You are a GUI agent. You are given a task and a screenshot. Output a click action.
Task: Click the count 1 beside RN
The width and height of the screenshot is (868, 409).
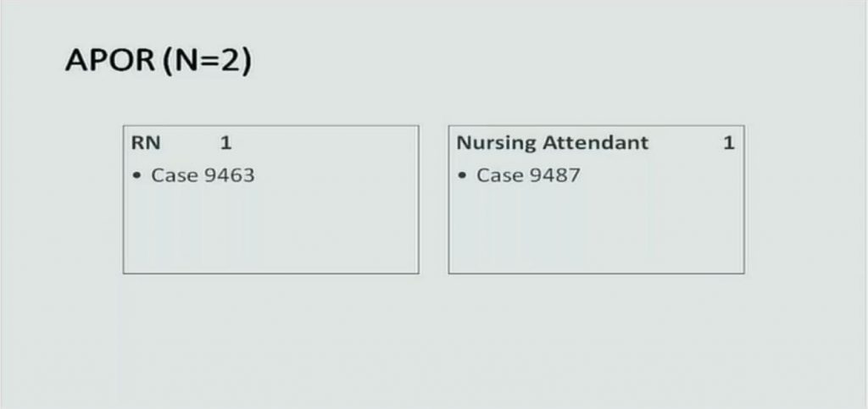pyautogui.click(x=225, y=142)
